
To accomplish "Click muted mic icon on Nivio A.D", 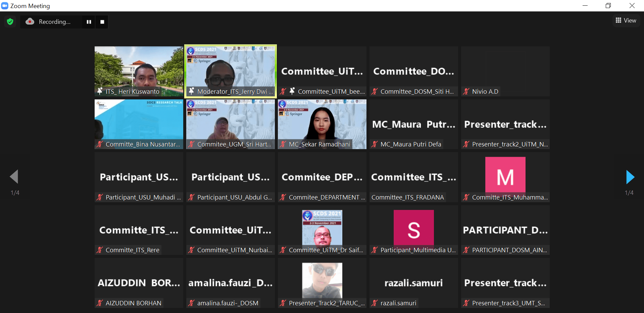I will (x=466, y=91).
